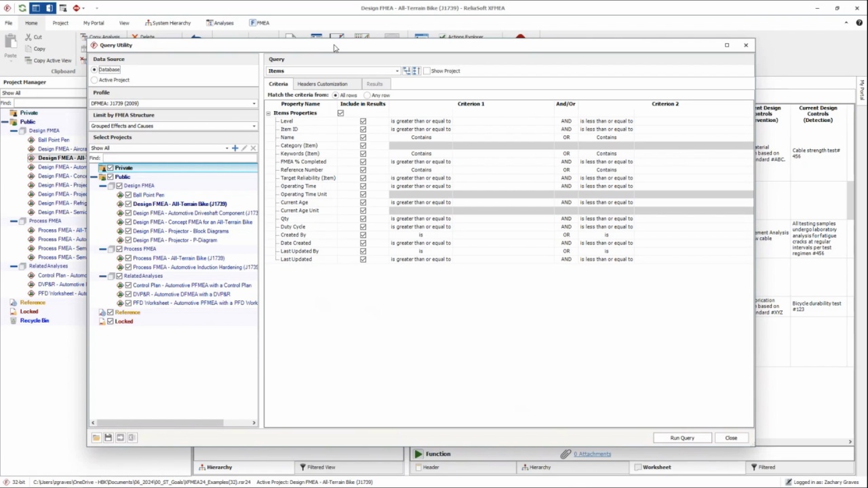Screen dimensions: 868x488
Task: Click the green Function arrow icon
Action: click(x=418, y=454)
